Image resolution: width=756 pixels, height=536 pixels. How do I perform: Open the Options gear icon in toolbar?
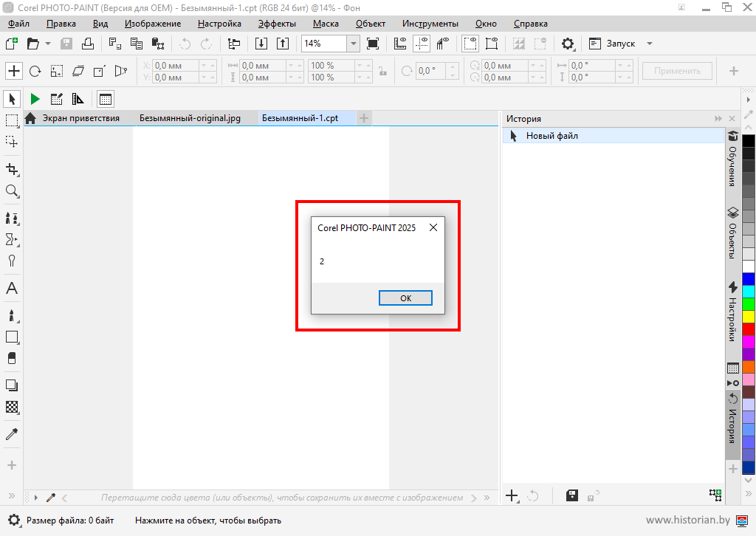tap(568, 44)
